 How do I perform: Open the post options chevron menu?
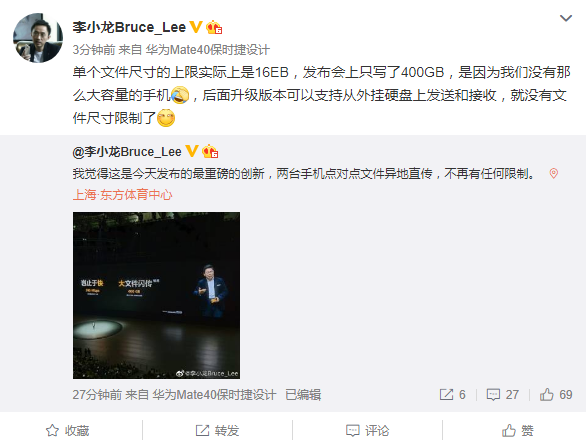[x=566, y=18]
